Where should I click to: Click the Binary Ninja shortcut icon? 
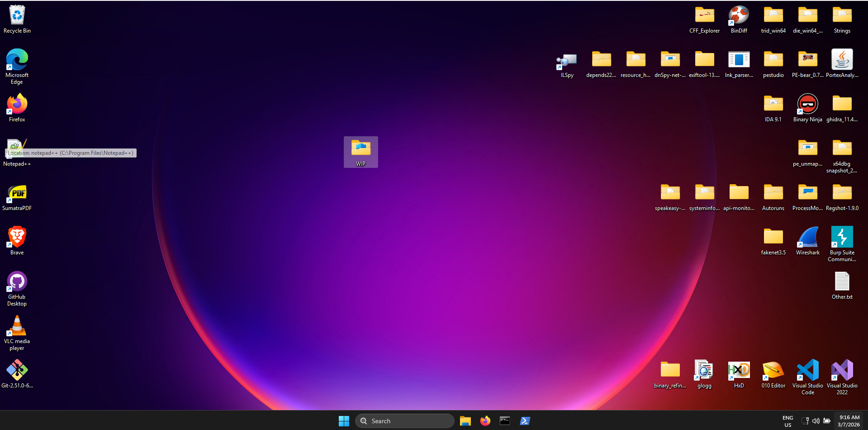pos(807,105)
